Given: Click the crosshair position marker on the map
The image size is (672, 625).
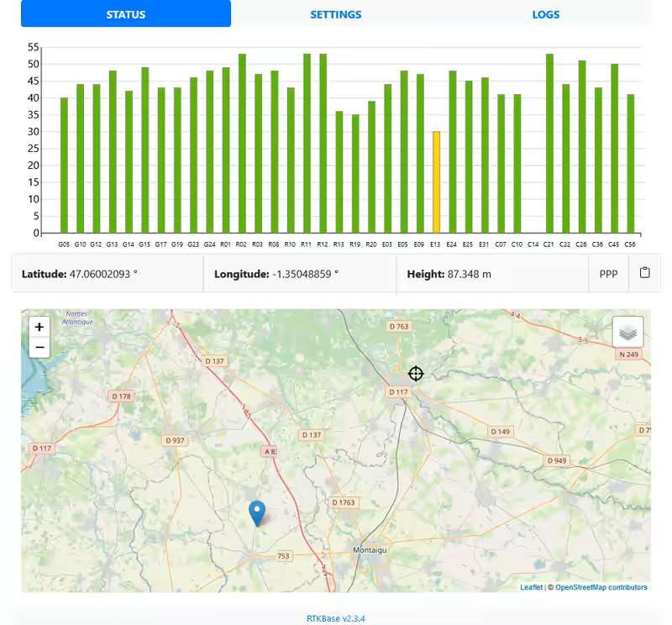Looking at the screenshot, I should click(x=416, y=373).
